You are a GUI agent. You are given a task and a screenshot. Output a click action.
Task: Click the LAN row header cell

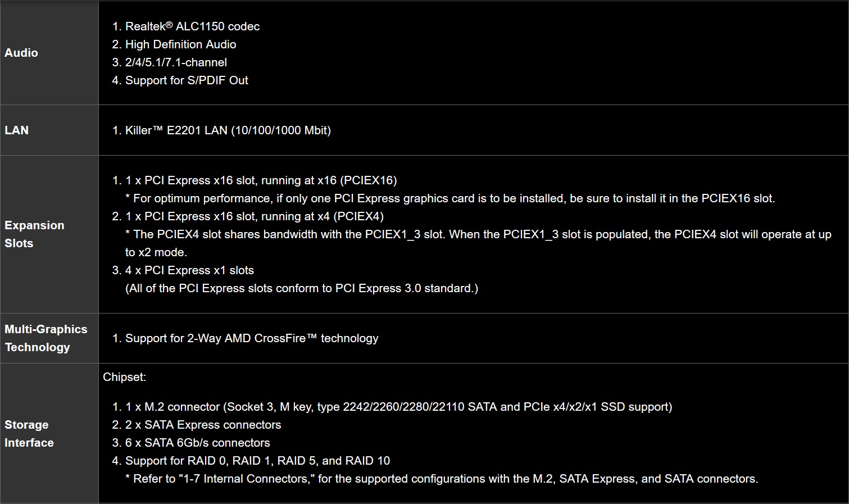[17, 130]
